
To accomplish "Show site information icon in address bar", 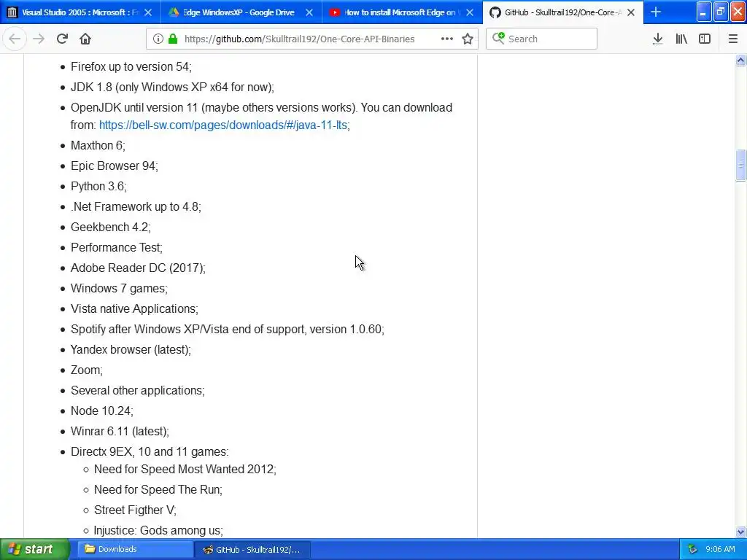I will (158, 39).
